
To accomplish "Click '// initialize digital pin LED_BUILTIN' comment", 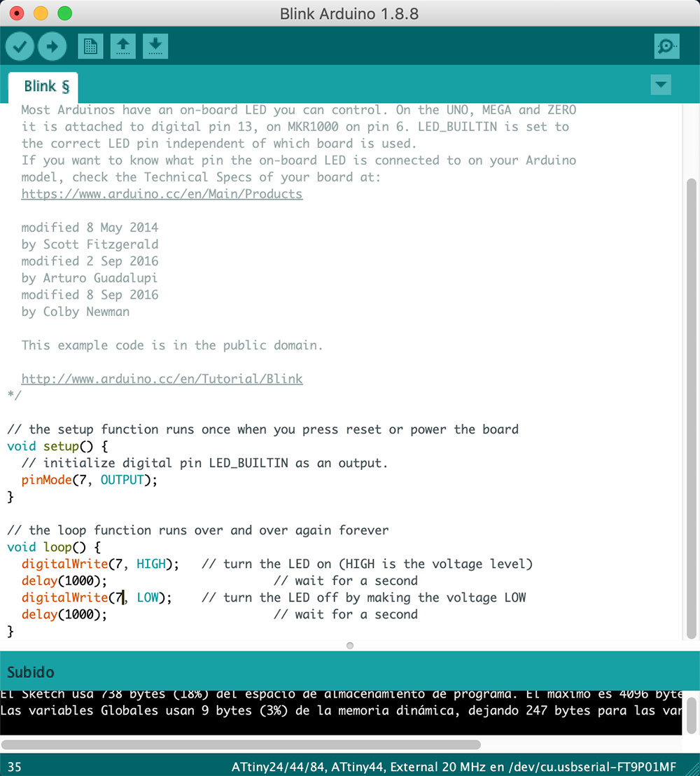I will click(205, 463).
